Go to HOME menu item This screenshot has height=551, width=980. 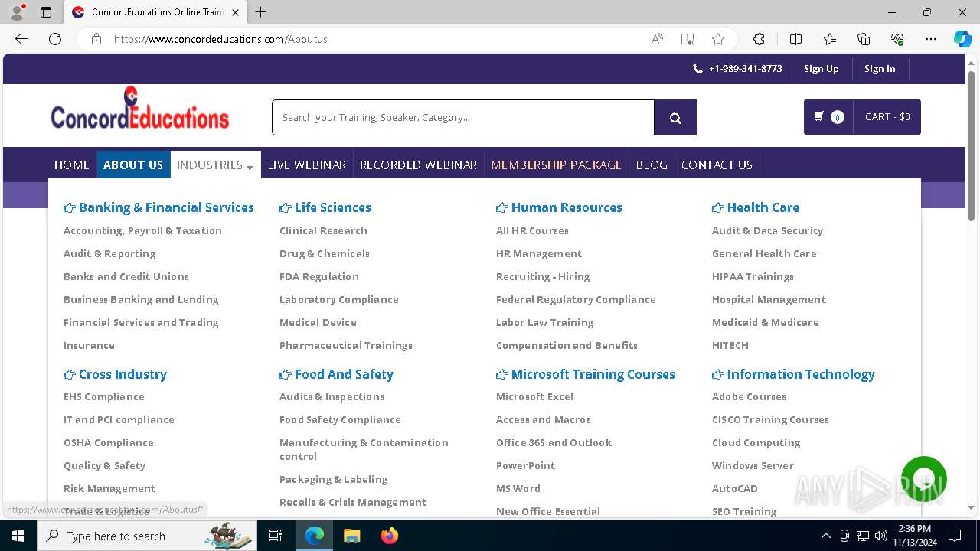coord(72,165)
